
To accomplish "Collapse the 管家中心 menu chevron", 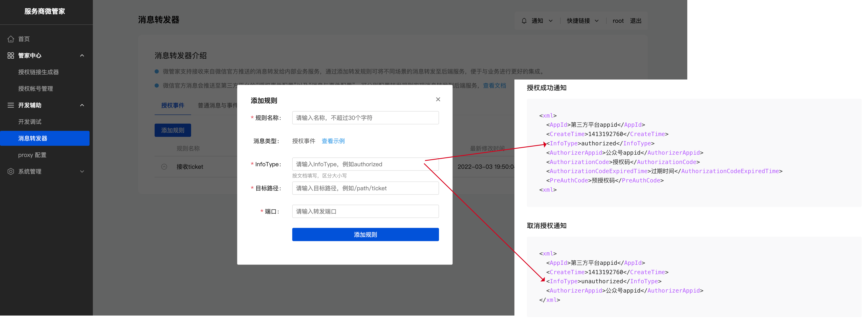I will [82, 55].
